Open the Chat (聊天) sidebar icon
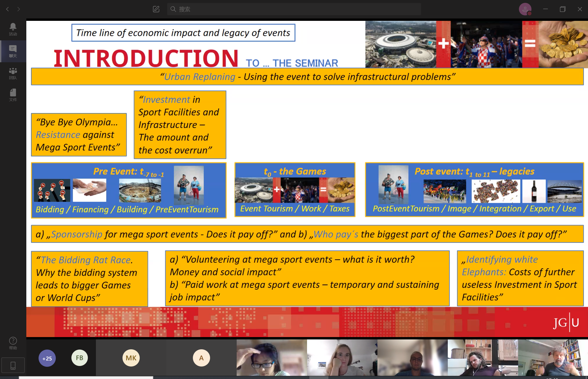The height and width of the screenshot is (379, 588). (x=13, y=51)
